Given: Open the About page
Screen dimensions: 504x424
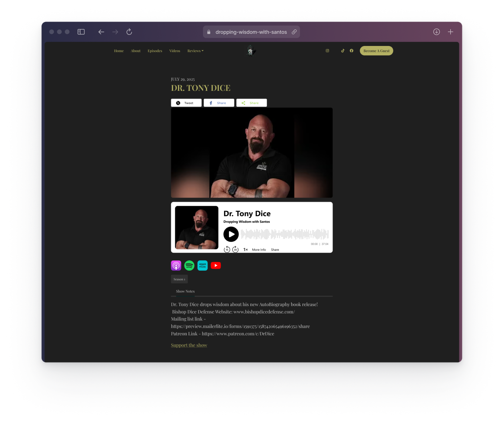Looking at the screenshot, I should (136, 51).
